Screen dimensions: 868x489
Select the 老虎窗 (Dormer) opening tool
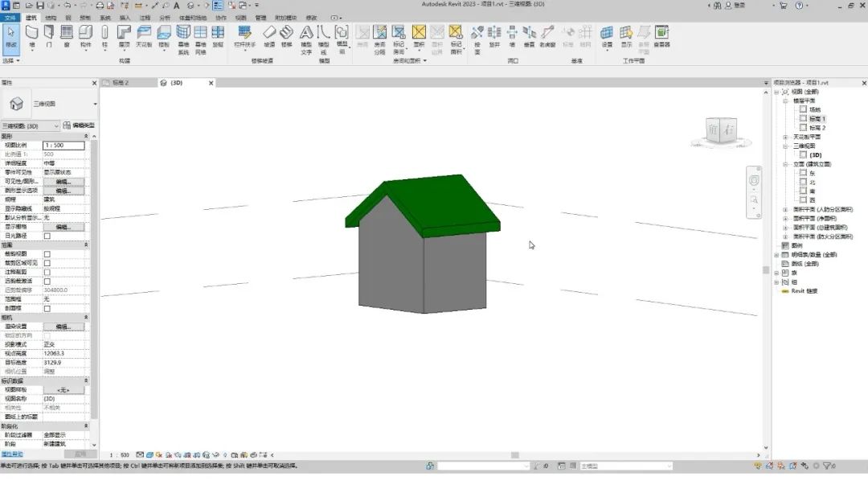coord(547,36)
